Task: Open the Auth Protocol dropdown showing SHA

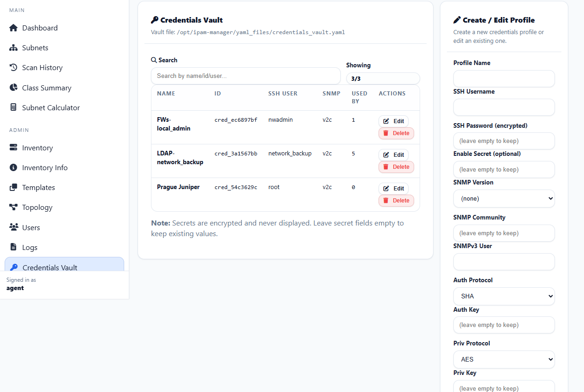Action: 504,296
